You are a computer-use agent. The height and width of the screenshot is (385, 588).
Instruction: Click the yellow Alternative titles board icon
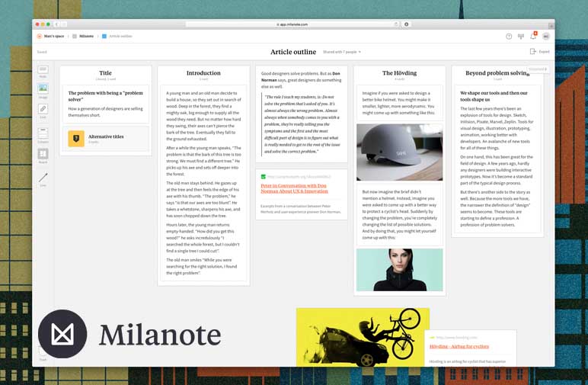click(76, 139)
